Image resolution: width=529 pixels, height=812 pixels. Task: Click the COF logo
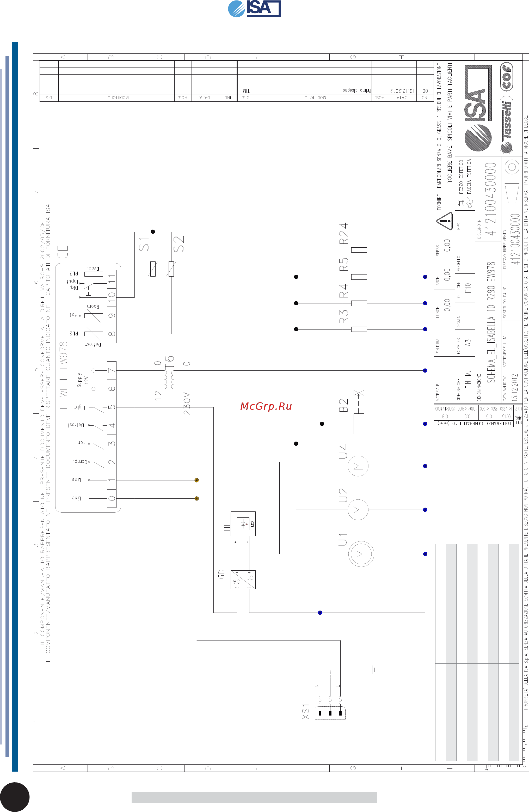pyautogui.click(x=507, y=76)
